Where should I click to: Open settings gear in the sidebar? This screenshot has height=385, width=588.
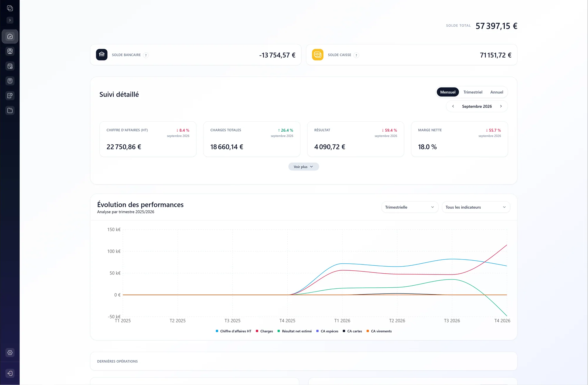[x=10, y=352]
